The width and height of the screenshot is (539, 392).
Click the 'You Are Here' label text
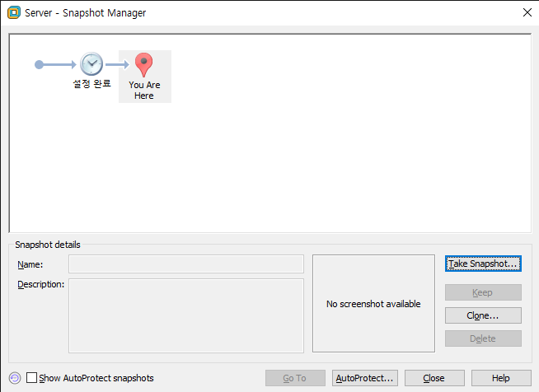click(x=144, y=90)
